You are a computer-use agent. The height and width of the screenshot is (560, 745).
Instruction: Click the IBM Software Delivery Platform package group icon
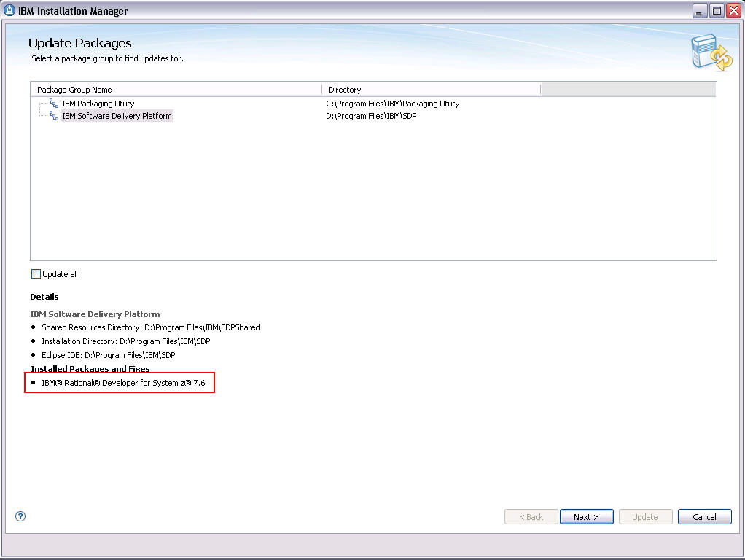54,116
